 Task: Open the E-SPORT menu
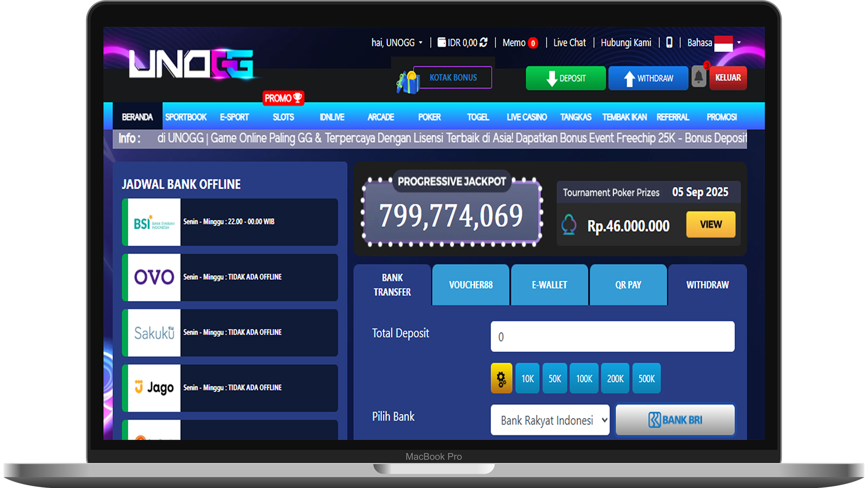click(x=234, y=117)
